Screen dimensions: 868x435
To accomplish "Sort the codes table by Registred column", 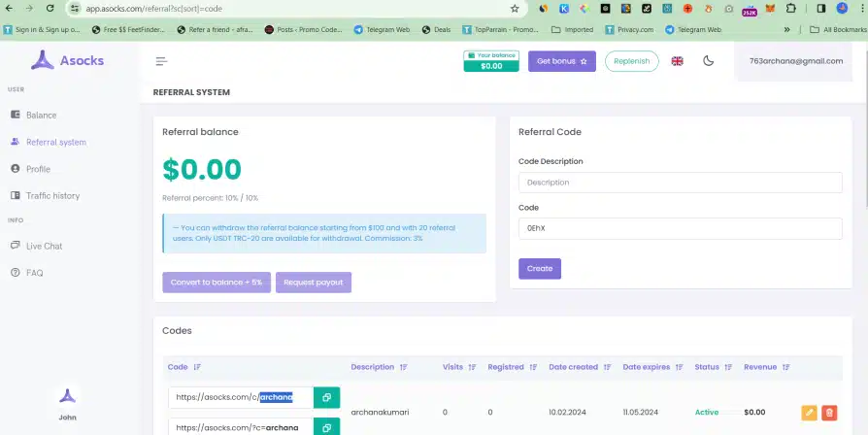I will pyautogui.click(x=513, y=367).
